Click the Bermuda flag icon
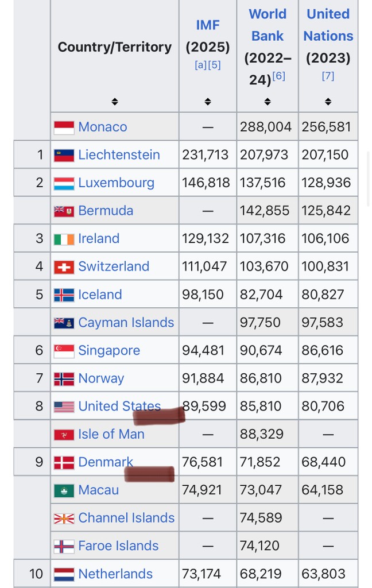This screenshot has height=588, width=372. (x=64, y=211)
